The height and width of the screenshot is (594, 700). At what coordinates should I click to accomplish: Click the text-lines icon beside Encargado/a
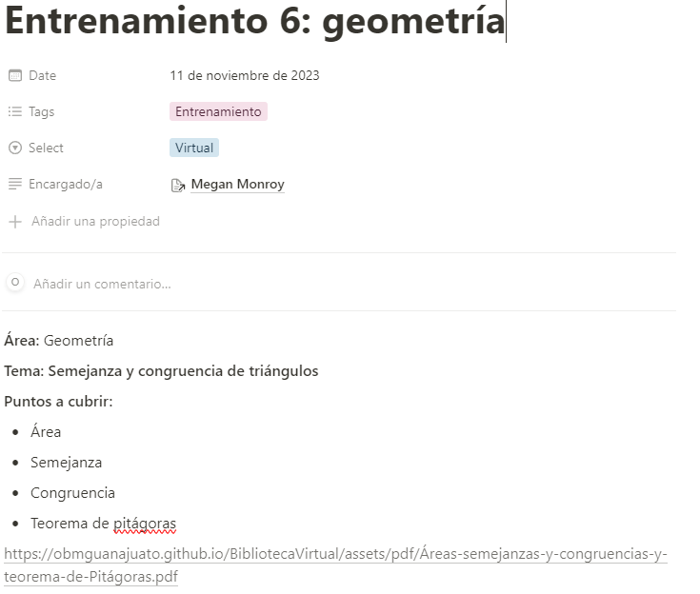pos(15,184)
